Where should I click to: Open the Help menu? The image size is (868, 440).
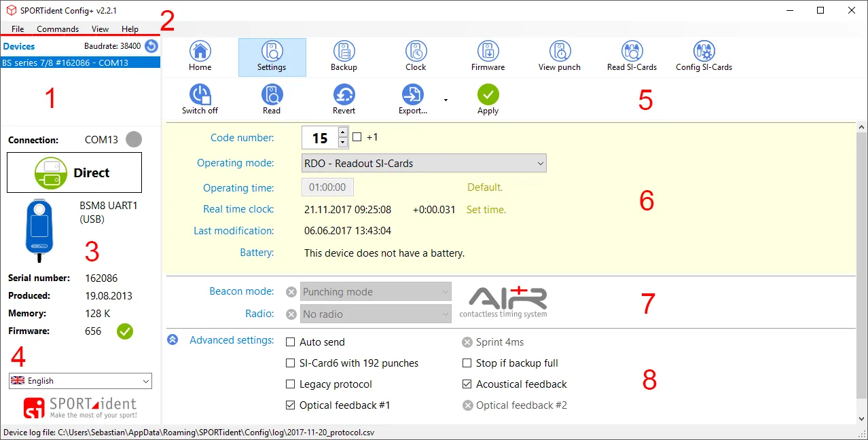(130, 29)
